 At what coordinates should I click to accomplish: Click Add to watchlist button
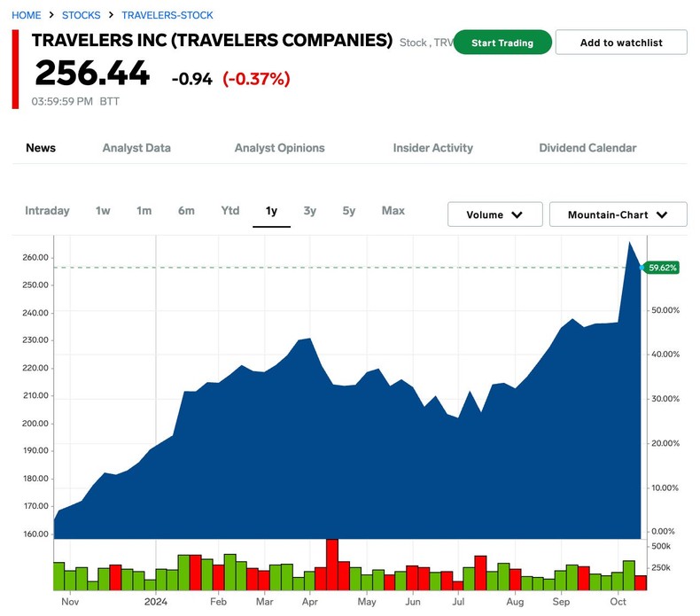point(620,43)
